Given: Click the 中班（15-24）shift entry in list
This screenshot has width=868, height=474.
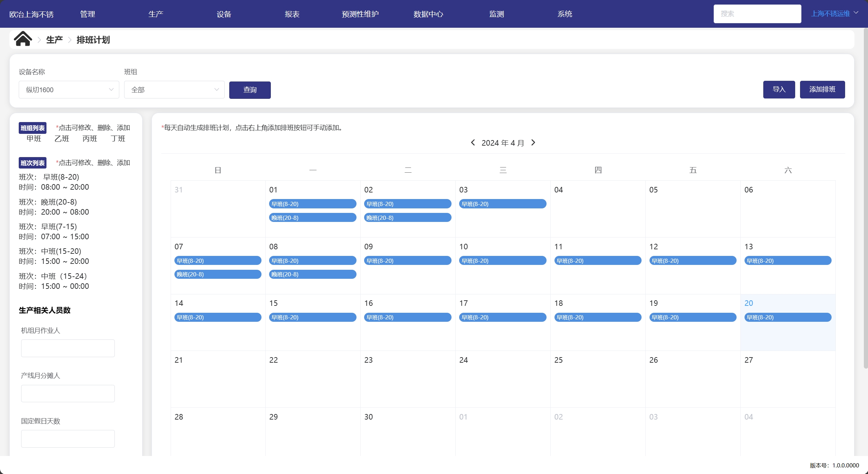Looking at the screenshot, I should click(x=54, y=281).
